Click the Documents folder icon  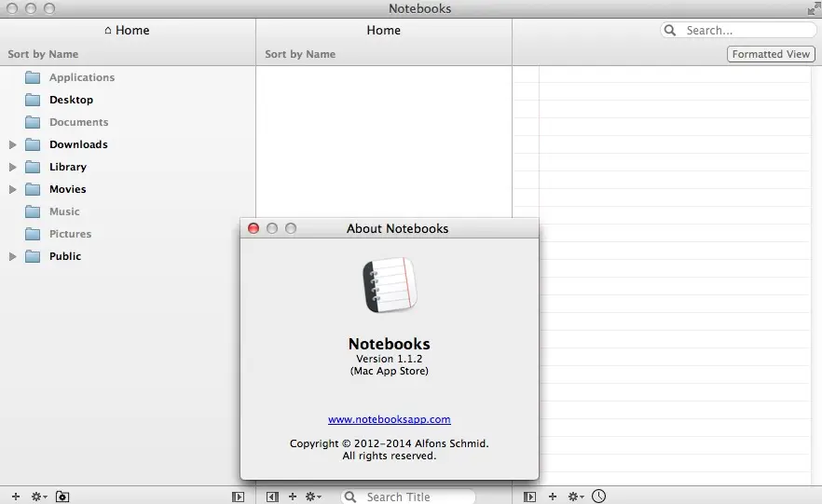pyautogui.click(x=33, y=122)
